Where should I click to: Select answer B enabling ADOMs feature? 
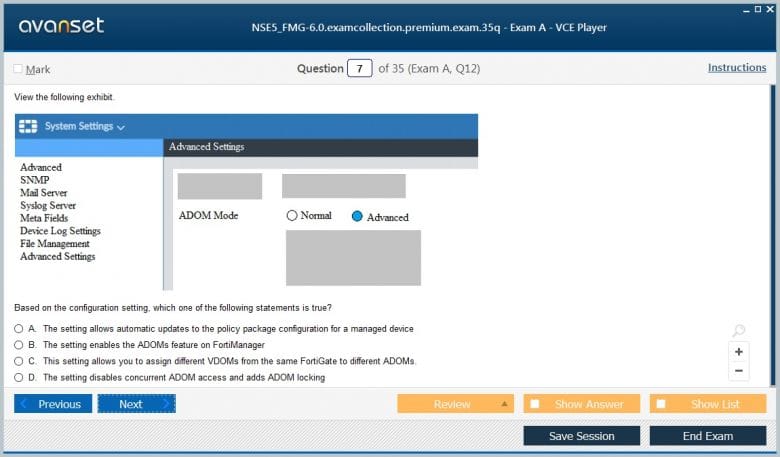(19, 345)
